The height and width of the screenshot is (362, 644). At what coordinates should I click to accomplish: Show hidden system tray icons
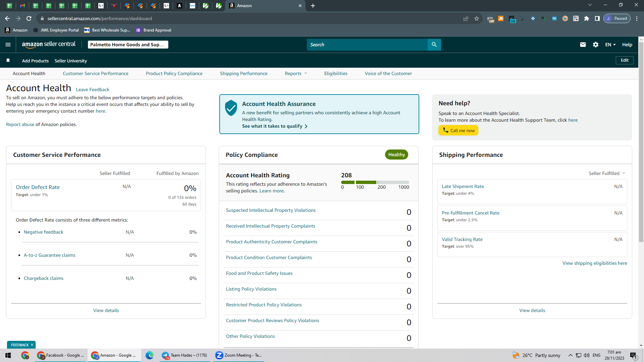pos(570,355)
